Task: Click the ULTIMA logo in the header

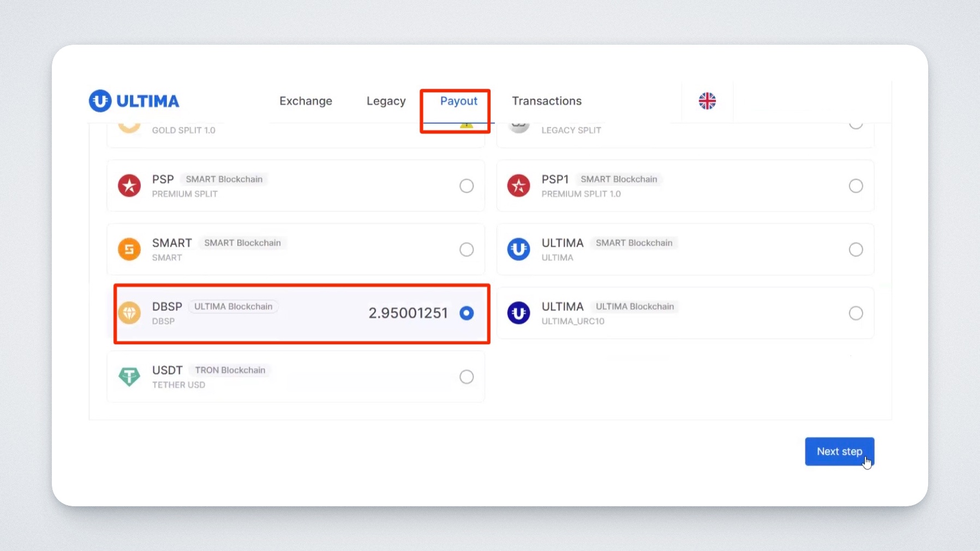Action: (x=134, y=101)
